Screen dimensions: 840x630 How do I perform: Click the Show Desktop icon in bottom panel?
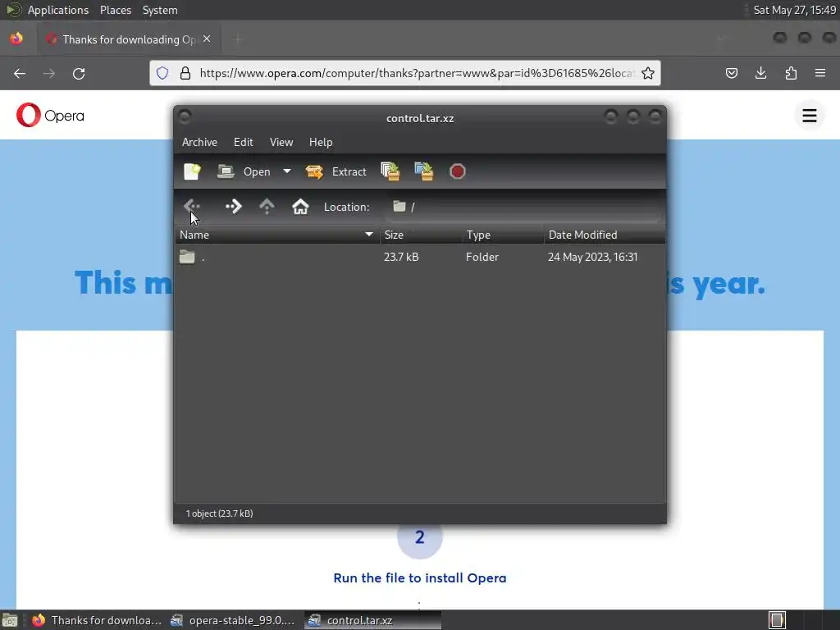[x=10, y=620]
